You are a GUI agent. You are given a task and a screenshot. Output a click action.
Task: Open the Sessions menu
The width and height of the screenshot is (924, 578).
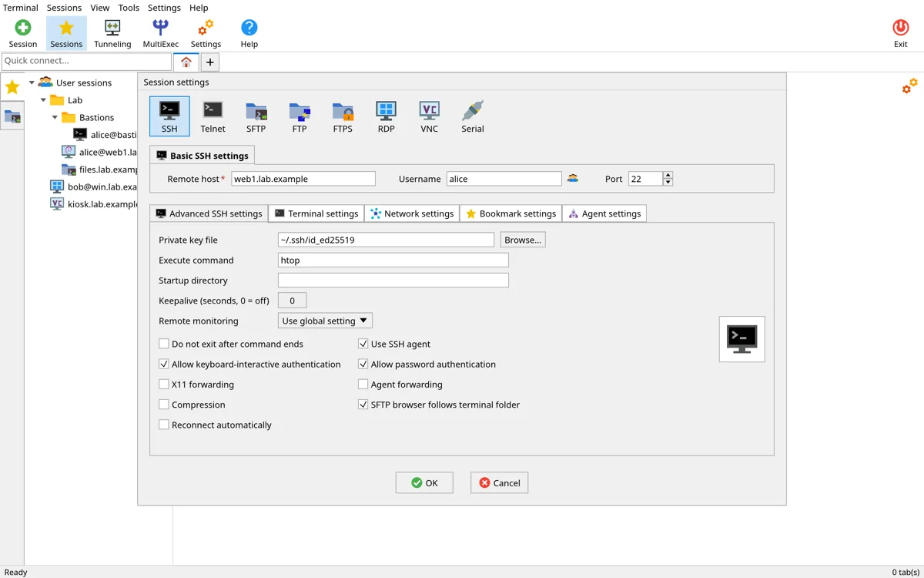[x=64, y=8]
